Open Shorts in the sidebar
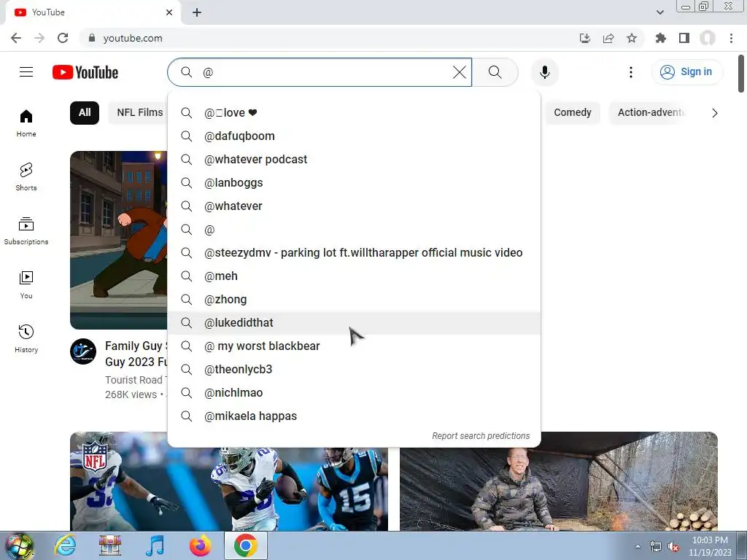Image resolution: width=747 pixels, height=560 pixels. point(26,177)
